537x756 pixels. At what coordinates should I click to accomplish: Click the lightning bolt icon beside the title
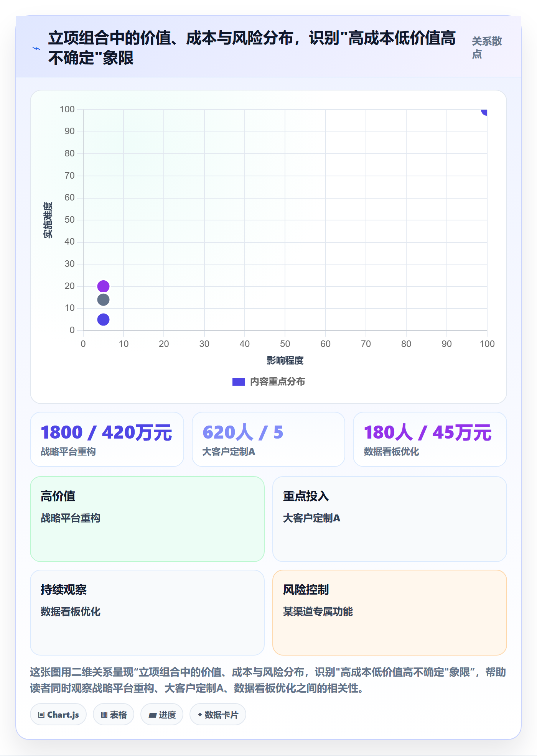[36, 49]
